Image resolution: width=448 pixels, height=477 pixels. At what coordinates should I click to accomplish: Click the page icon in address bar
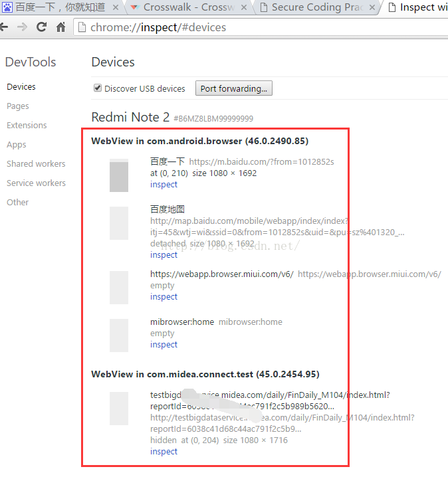(x=82, y=27)
